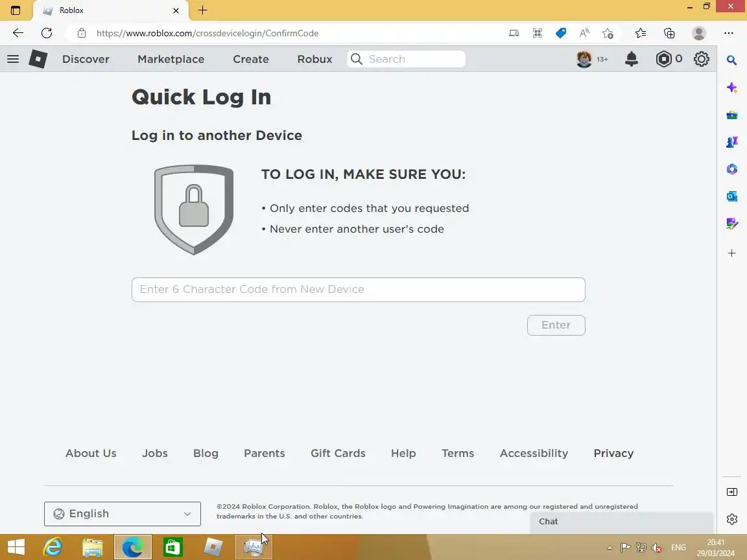
Task: Open the Designer sidebar icon
Action: click(731, 224)
